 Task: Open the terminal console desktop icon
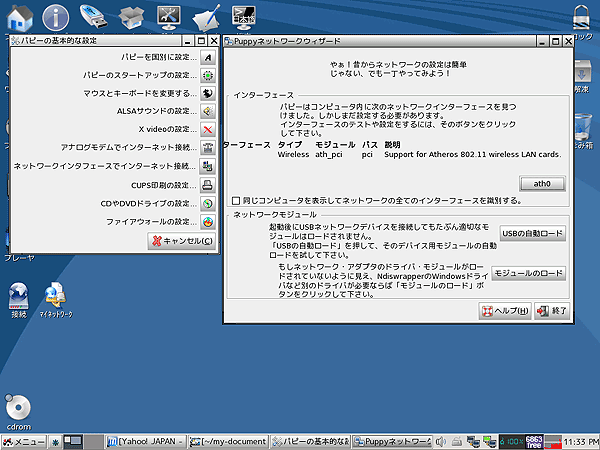click(244, 17)
